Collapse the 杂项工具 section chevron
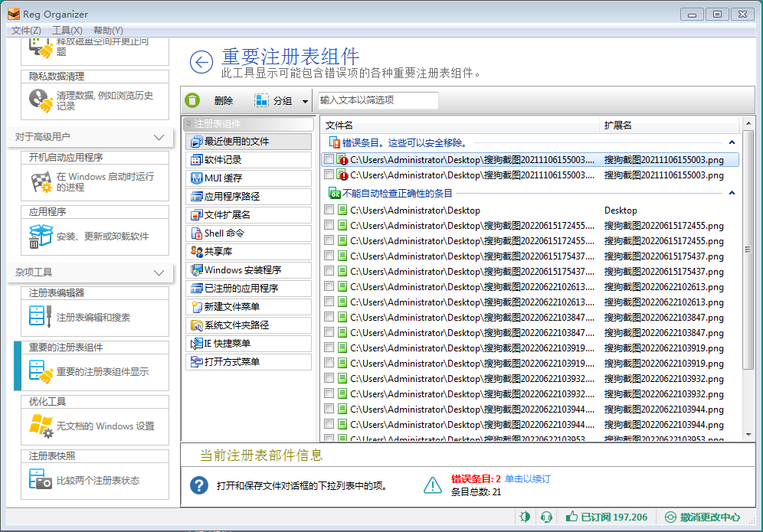 click(159, 273)
